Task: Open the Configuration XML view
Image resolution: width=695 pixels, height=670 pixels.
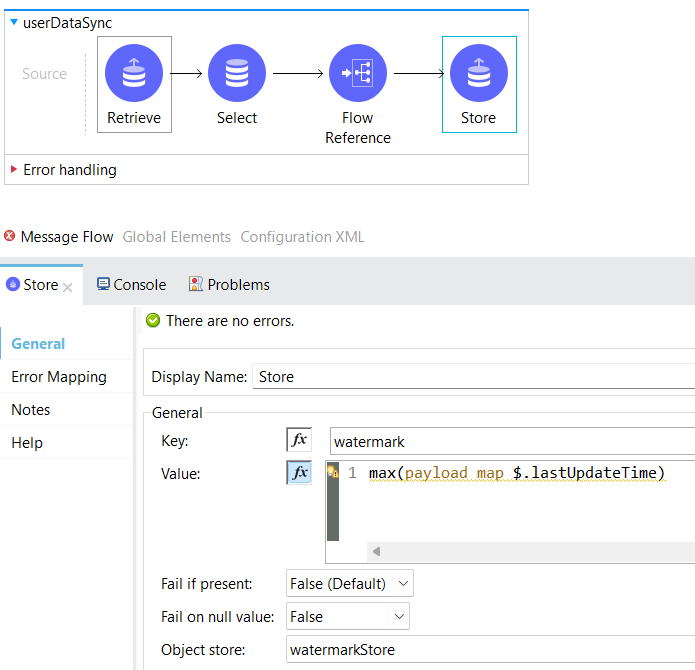Action: [x=302, y=237]
